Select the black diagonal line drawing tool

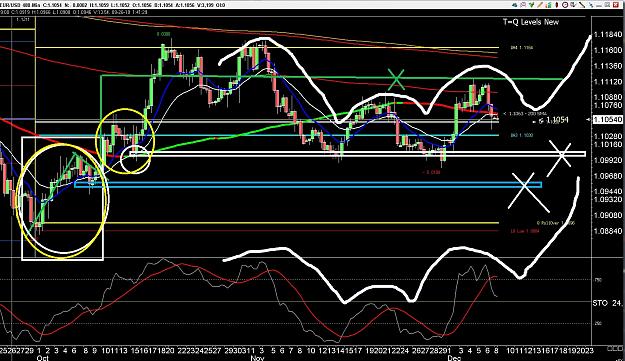coord(582,5)
